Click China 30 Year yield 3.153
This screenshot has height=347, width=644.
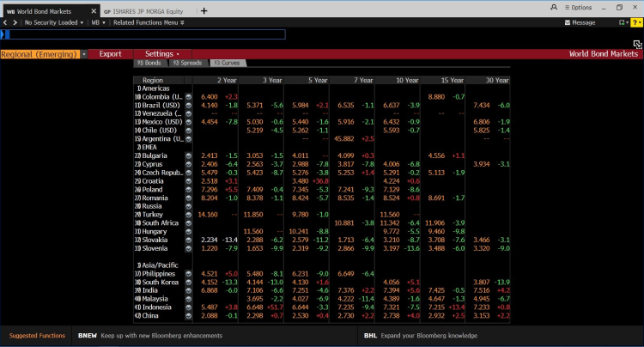click(482, 316)
